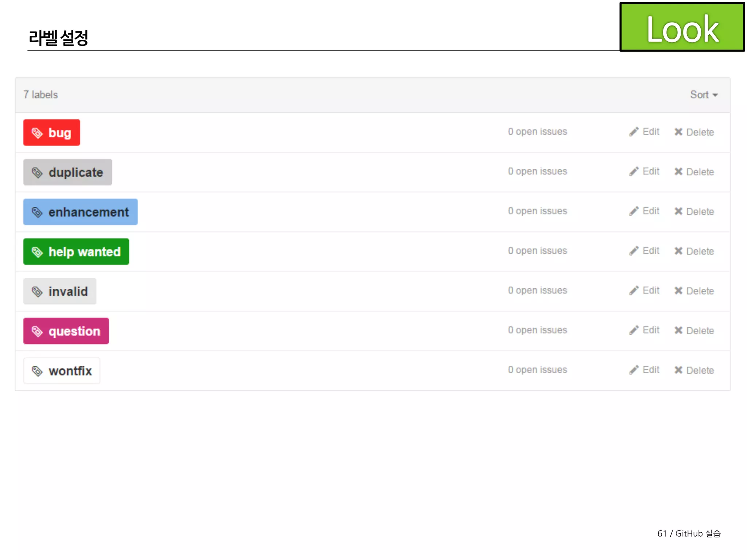The image size is (747, 560).
Task: Click the pencil icon in the wontfix row
Action: (634, 370)
